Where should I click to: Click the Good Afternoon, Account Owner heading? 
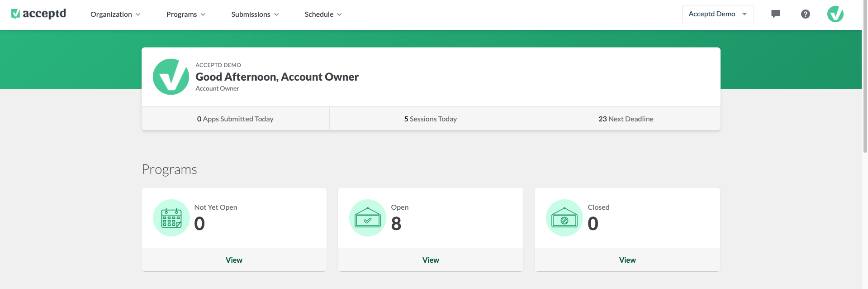[277, 77]
